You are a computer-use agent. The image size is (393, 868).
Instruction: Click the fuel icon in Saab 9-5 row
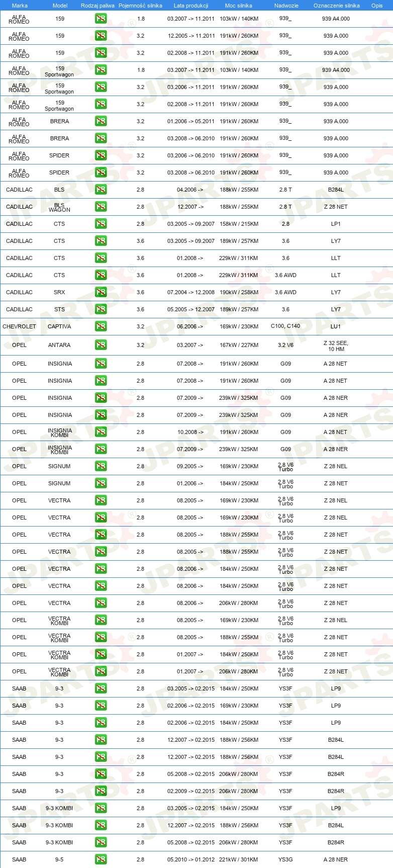(x=101, y=859)
